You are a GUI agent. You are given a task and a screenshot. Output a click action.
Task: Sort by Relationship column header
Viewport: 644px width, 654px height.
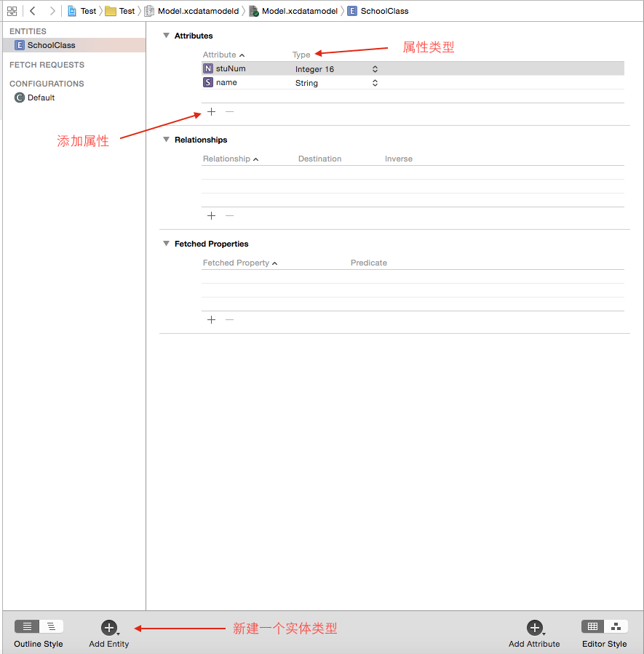231,159
